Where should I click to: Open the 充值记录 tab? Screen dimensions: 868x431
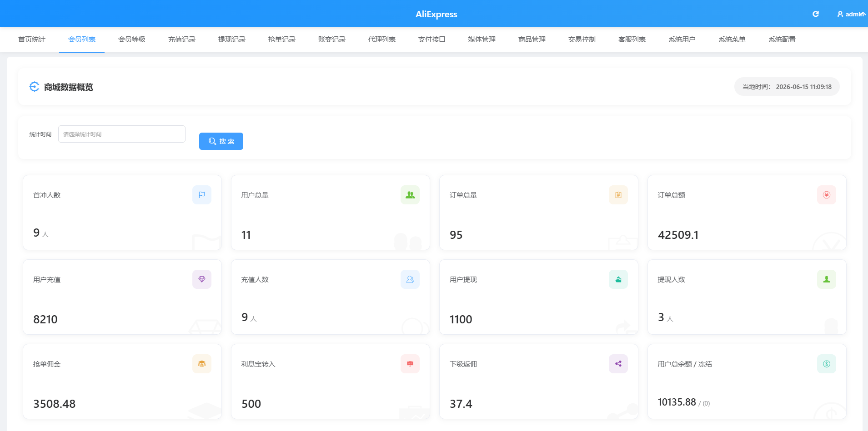point(182,40)
